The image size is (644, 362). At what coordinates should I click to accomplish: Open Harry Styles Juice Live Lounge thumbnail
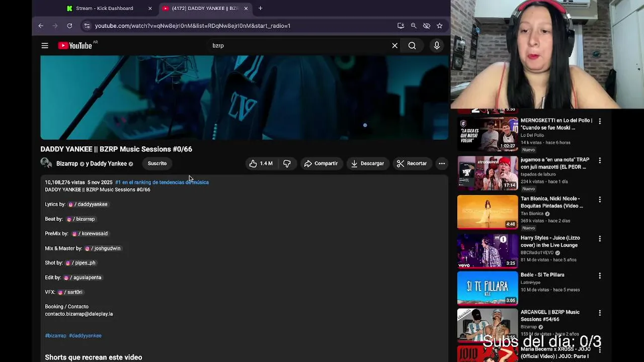point(488,251)
